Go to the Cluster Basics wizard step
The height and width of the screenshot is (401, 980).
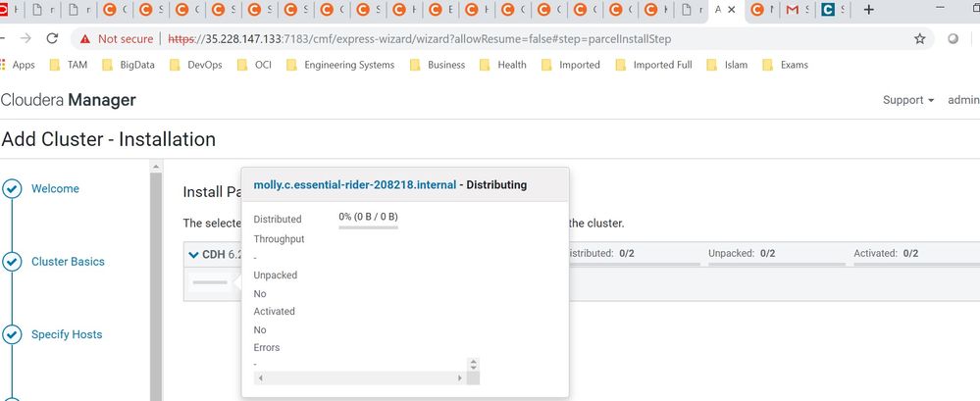(68, 262)
